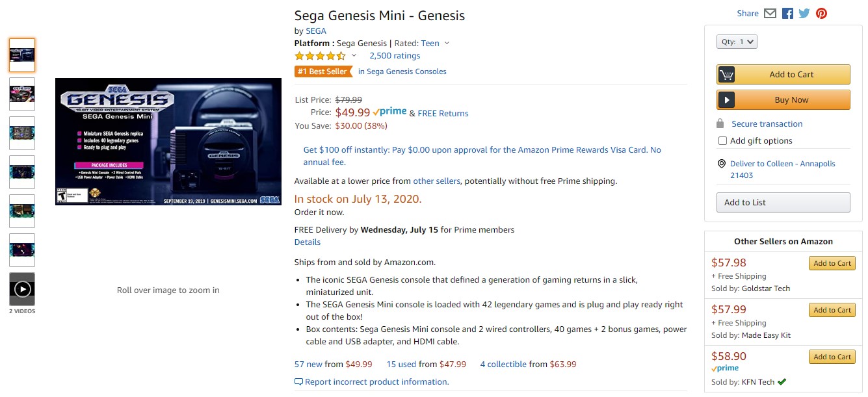This screenshot has width=868, height=397.
Task: Enable the Add gift options checkbox
Action: pyautogui.click(x=722, y=141)
